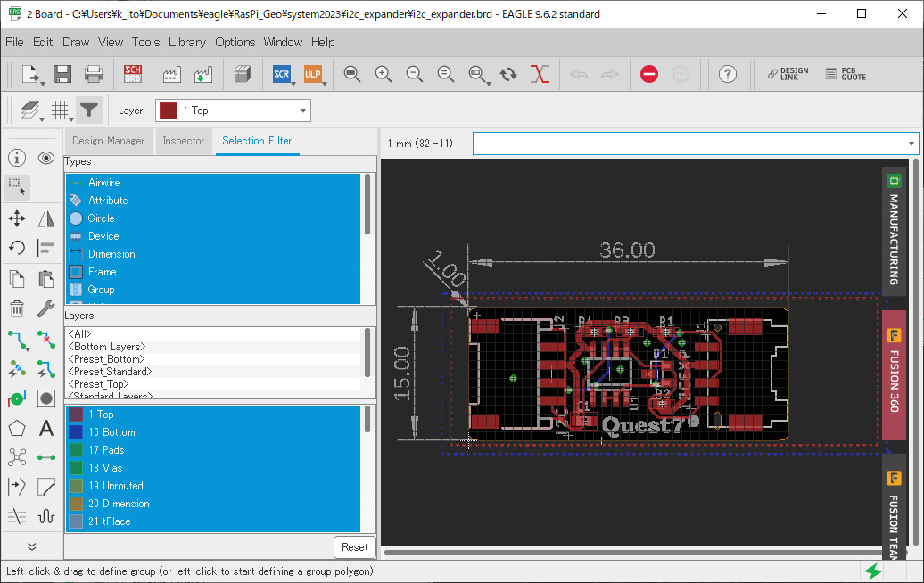Save the board with the floppy disk icon
The image size is (924, 583).
coord(62,74)
